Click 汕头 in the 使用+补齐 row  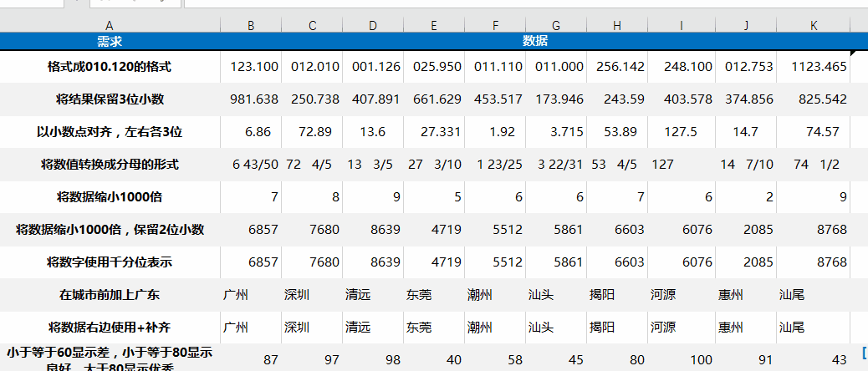point(556,328)
